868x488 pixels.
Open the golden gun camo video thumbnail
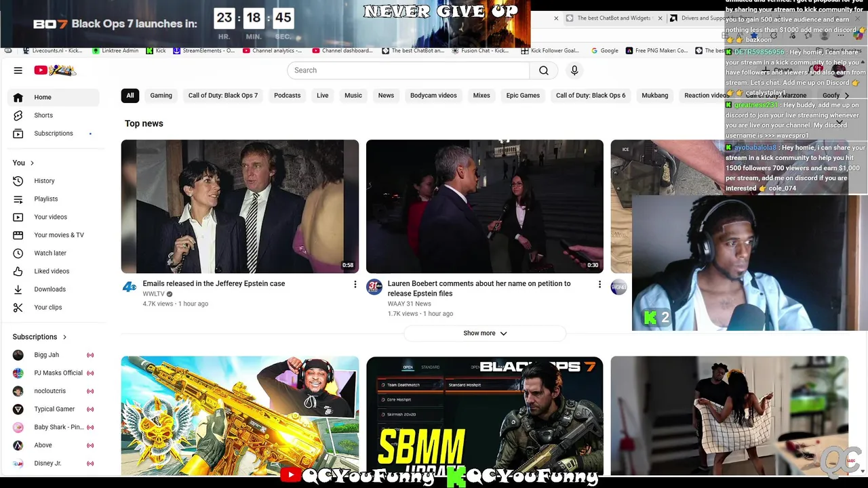pyautogui.click(x=240, y=415)
